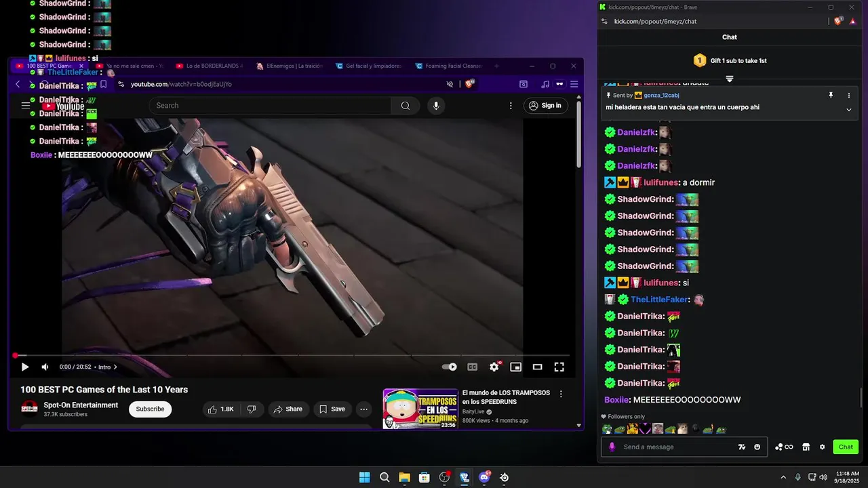The image size is (868, 488).
Task: Open channel points infinity icon
Action: [x=784, y=447]
